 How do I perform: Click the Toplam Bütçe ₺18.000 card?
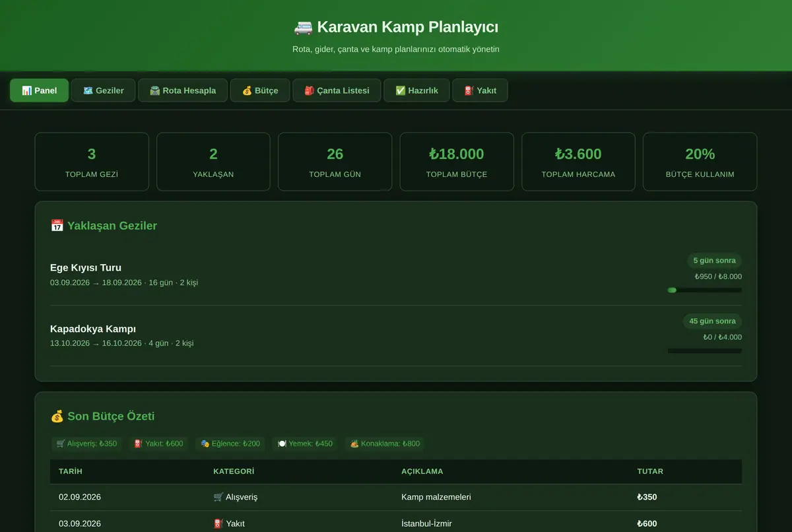pyautogui.click(x=457, y=162)
